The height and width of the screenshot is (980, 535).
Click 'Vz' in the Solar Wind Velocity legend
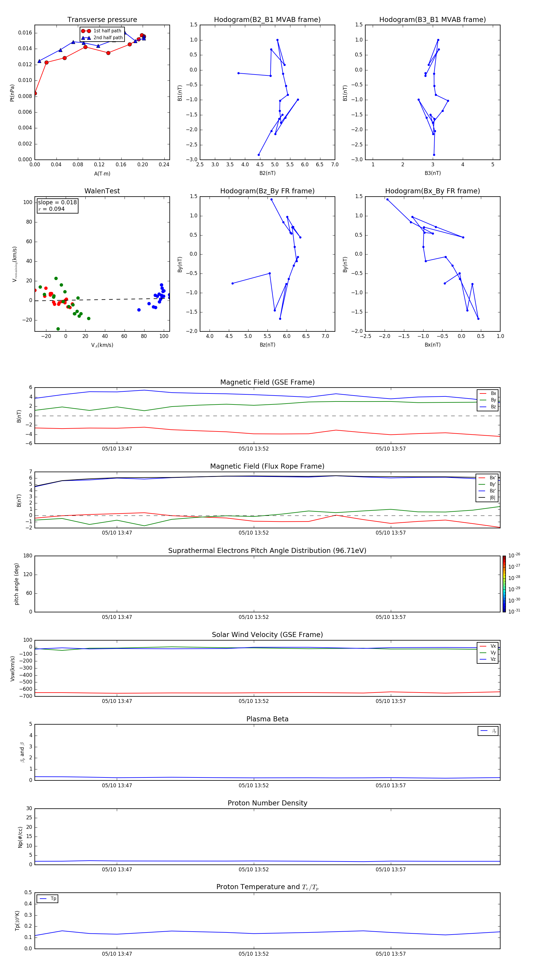tap(493, 659)
